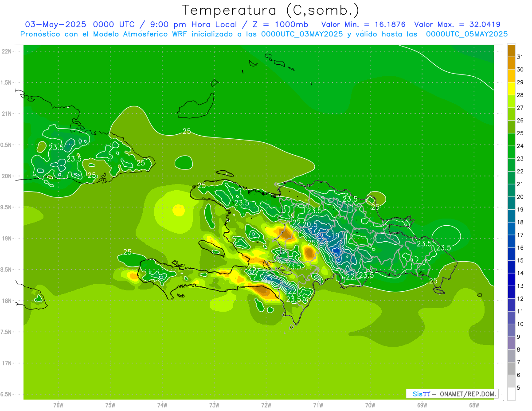Click the "72W" longitude axis label
Image resolution: width=532 pixels, height=411 pixels.
click(x=266, y=405)
